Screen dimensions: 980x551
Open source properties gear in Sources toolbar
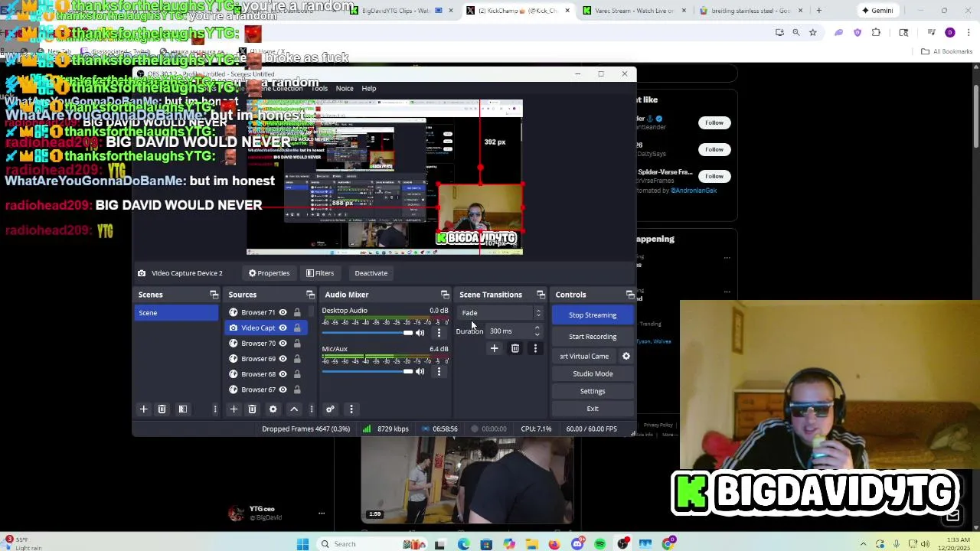click(273, 409)
